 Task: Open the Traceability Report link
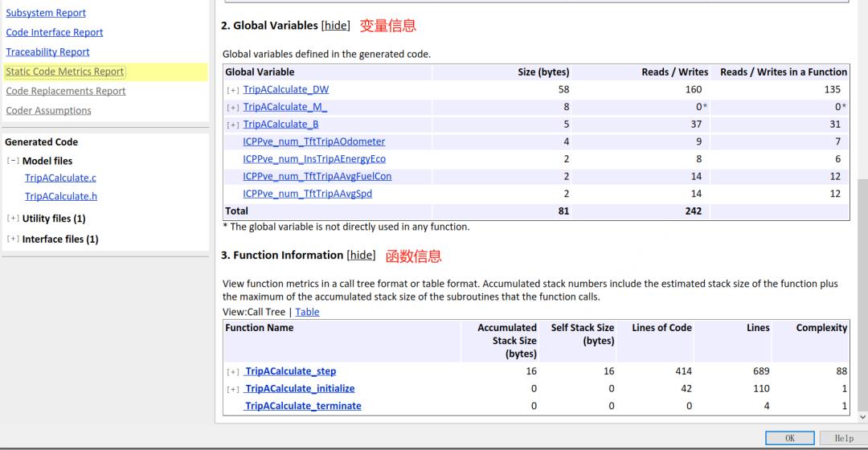coord(47,52)
